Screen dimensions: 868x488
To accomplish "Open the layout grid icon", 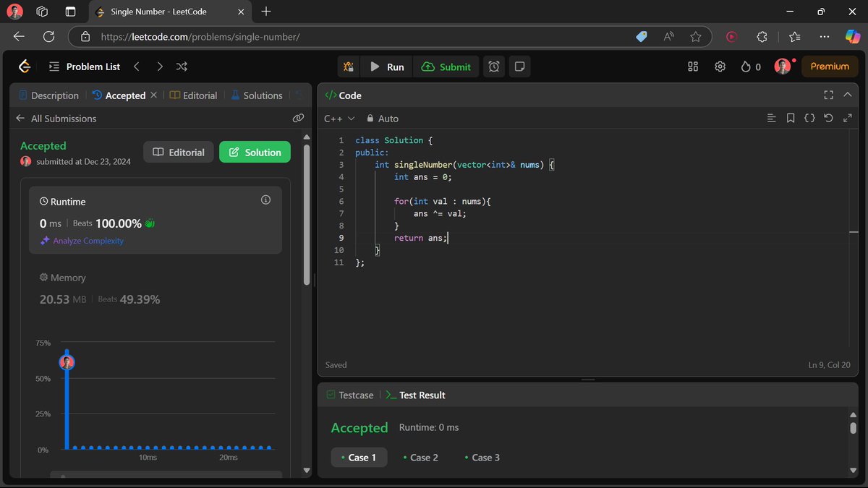I will [693, 67].
